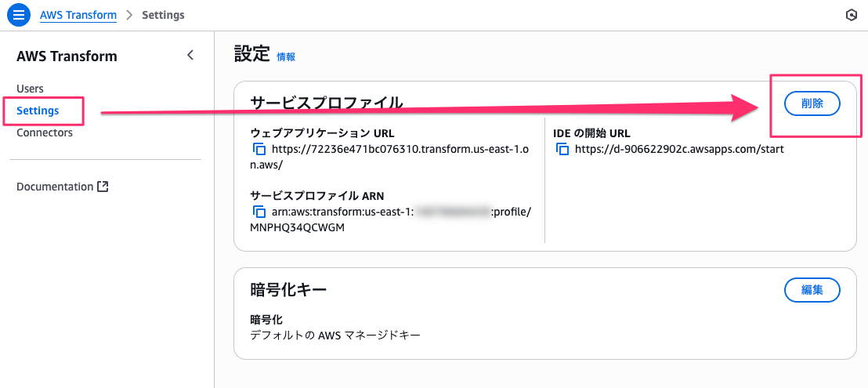Viewport: 868px width, 388px height.
Task: Click the transform.us-east-1 web application URL text
Action: [x=390, y=157]
